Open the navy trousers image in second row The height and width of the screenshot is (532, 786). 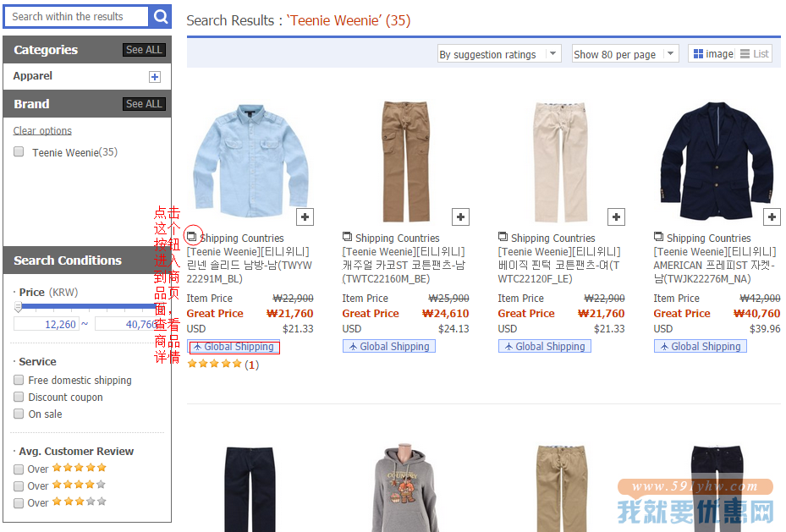point(250,489)
